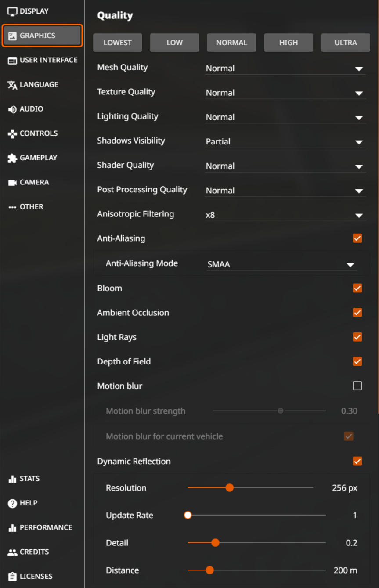Enable the Motion blur checkbox
The width and height of the screenshot is (379, 588).
click(x=357, y=386)
